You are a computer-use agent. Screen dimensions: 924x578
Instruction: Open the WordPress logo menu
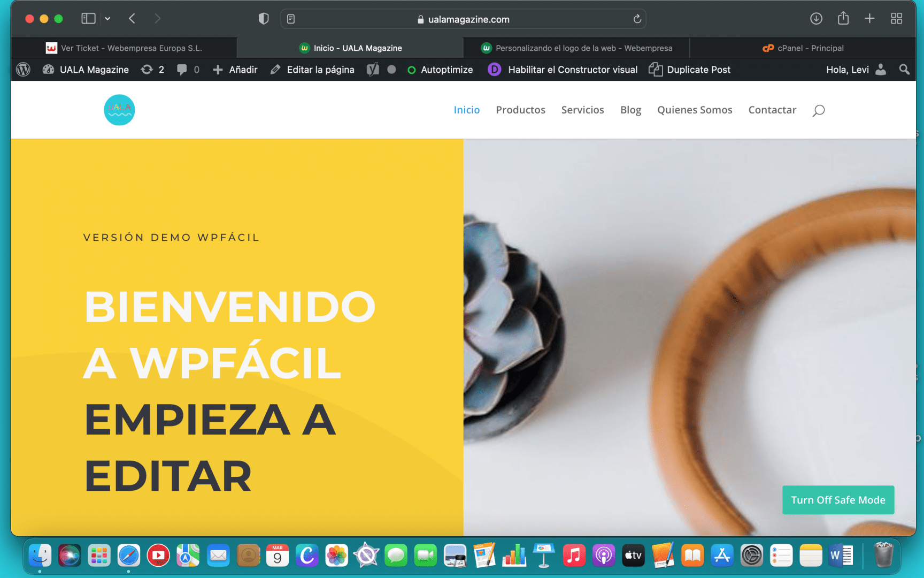(23, 70)
